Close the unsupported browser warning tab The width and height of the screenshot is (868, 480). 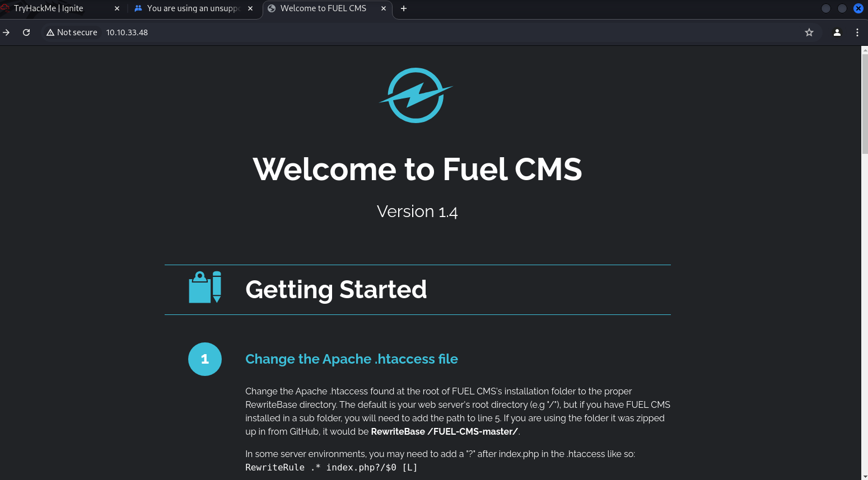[x=250, y=8]
